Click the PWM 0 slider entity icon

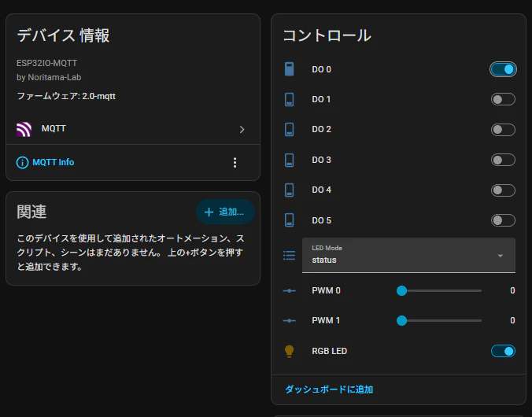pos(289,291)
